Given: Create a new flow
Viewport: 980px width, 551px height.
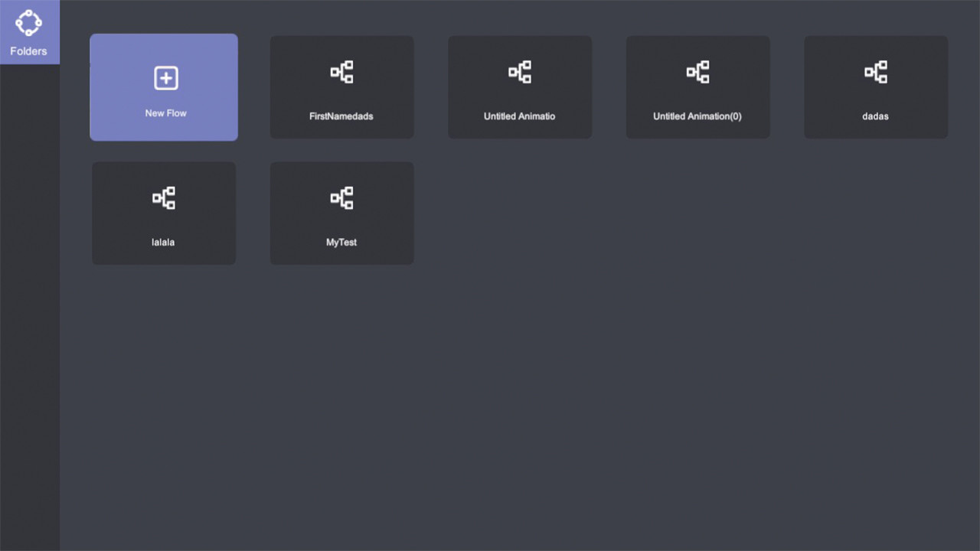Looking at the screenshot, I should tap(164, 87).
